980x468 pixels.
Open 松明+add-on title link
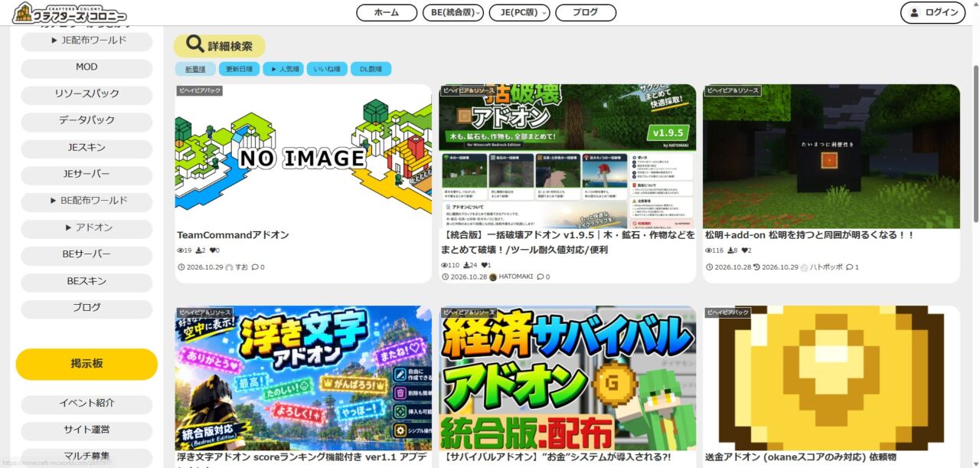coord(809,235)
